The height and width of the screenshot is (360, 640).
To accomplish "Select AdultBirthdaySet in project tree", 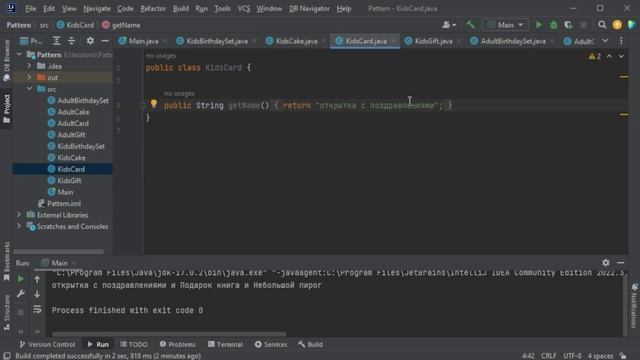I will (83, 100).
